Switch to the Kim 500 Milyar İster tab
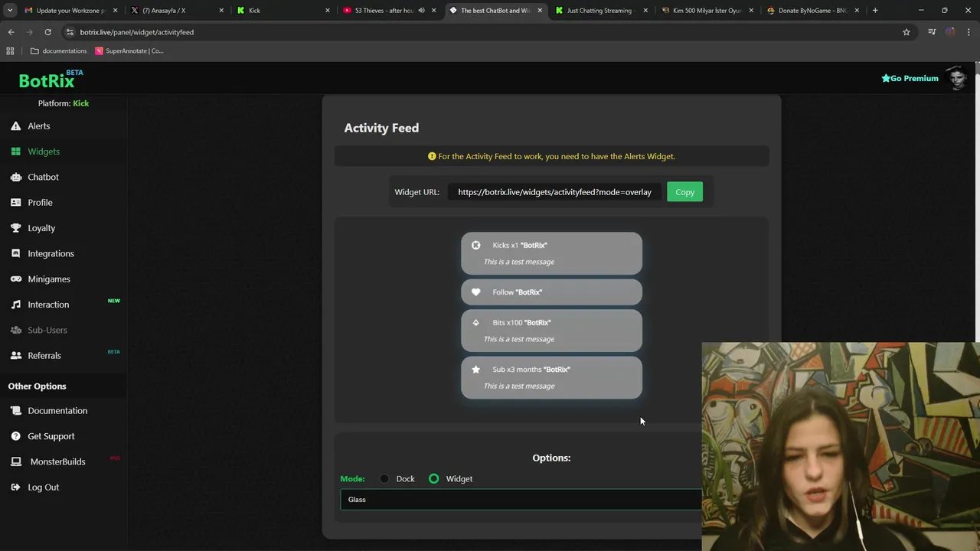Viewport: 980px width, 551px height. pos(706,11)
